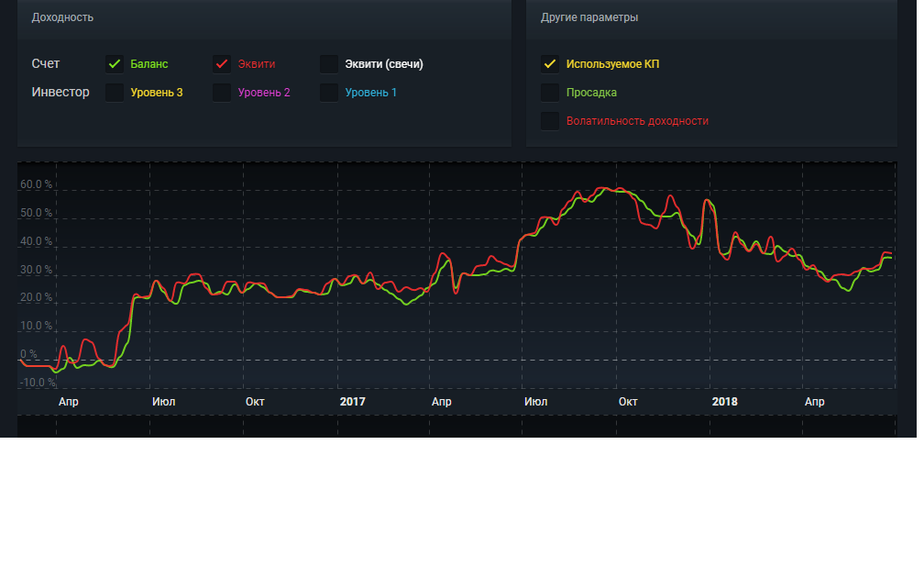Click the Окт label just before 2017
Image resolution: width=924 pixels, height=578 pixels.
(x=256, y=402)
